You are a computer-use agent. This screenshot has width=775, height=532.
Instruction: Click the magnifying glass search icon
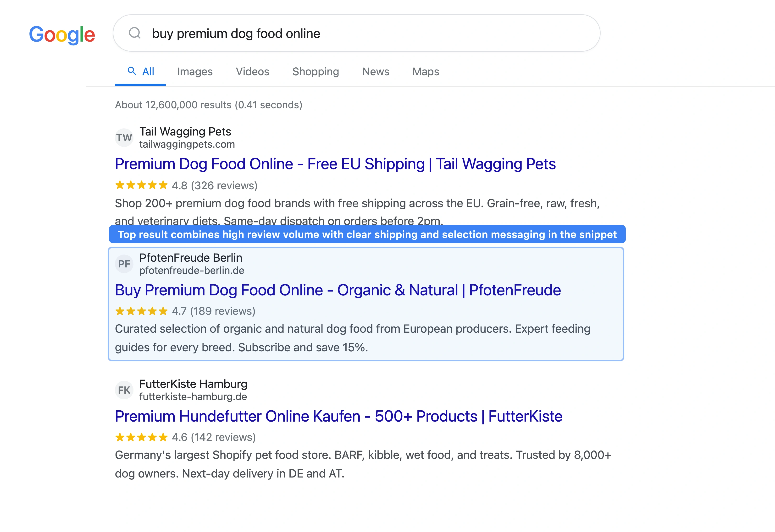pos(135,33)
